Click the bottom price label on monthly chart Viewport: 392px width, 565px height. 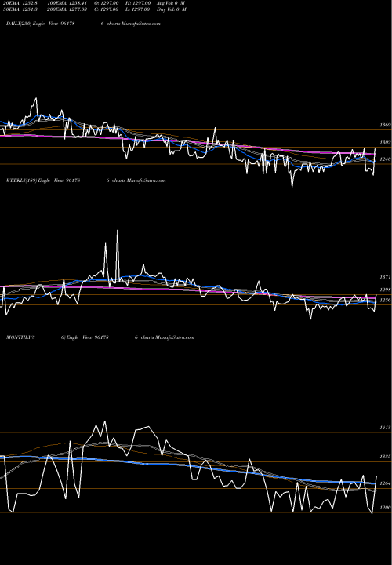(x=386, y=508)
